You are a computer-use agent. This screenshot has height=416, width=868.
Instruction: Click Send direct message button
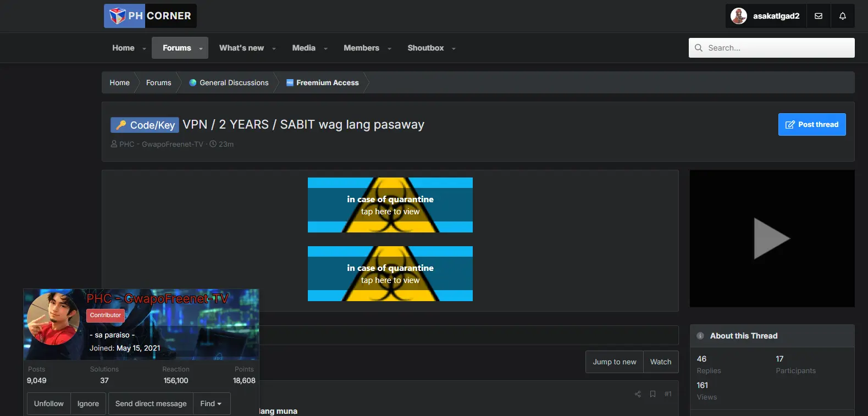(151, 404)
